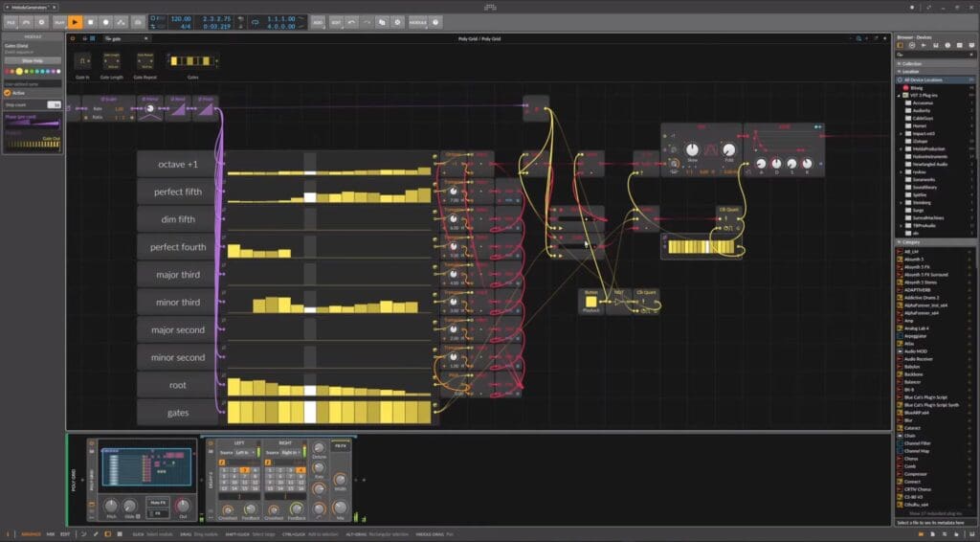The width and height of the screenshot is (980, 542).
Task: Click the settings gear icon near FILE
Action: click(42, 23)
